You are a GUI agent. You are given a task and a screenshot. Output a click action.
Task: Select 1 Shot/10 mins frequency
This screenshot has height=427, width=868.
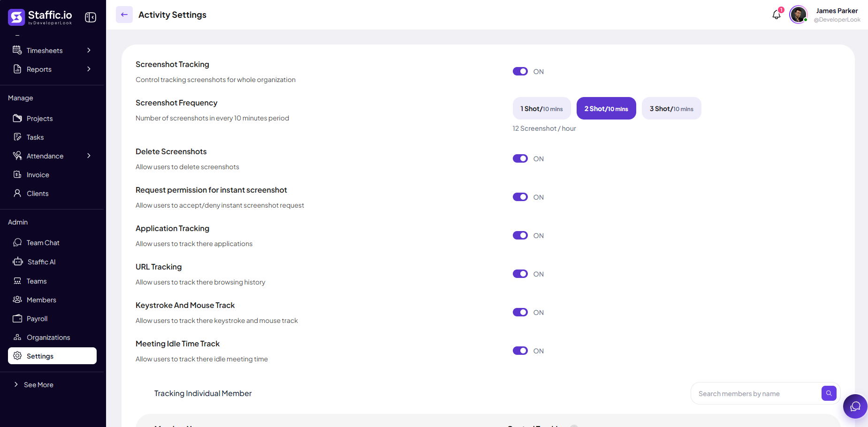(x=541, y=108)
